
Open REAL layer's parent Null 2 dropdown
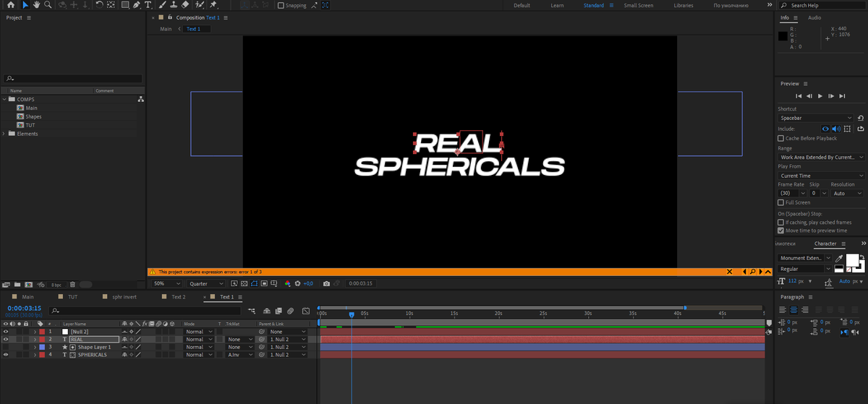(287, 339)
